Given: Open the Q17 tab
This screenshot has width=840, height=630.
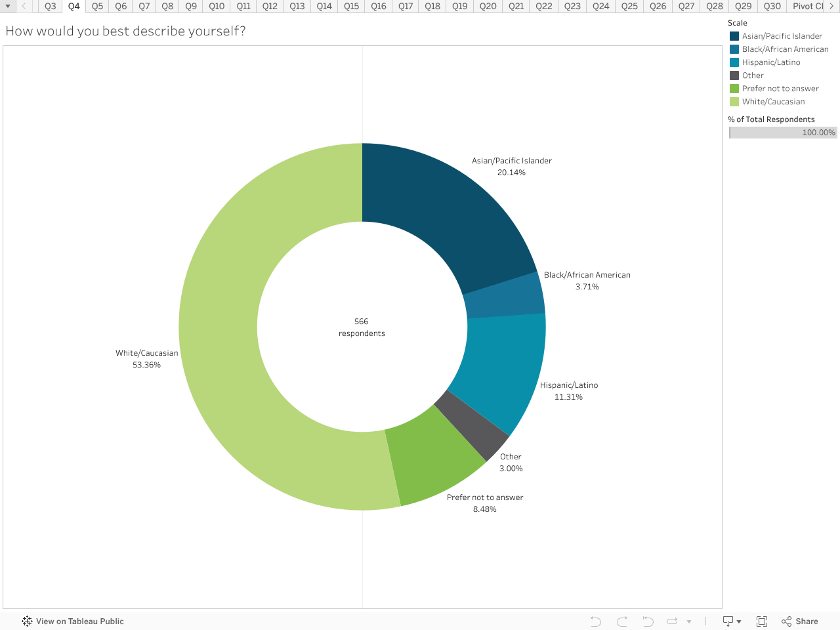Looking at the screenshot, I should click(x=406, y=7).
